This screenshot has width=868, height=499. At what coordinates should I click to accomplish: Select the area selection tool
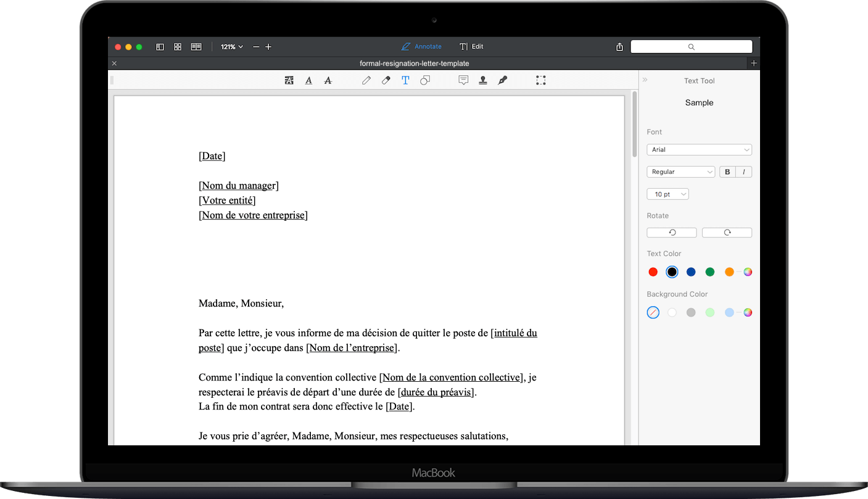point(541,80)
